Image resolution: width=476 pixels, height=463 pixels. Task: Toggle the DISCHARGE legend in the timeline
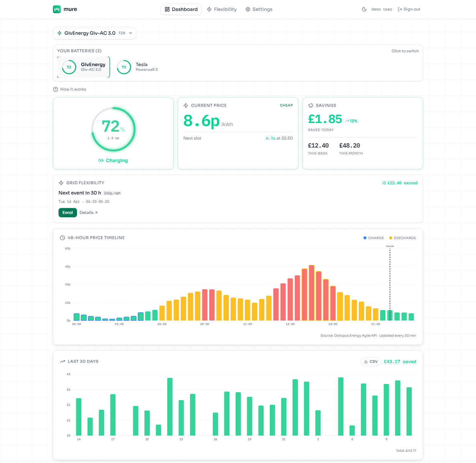coord(403,237)
